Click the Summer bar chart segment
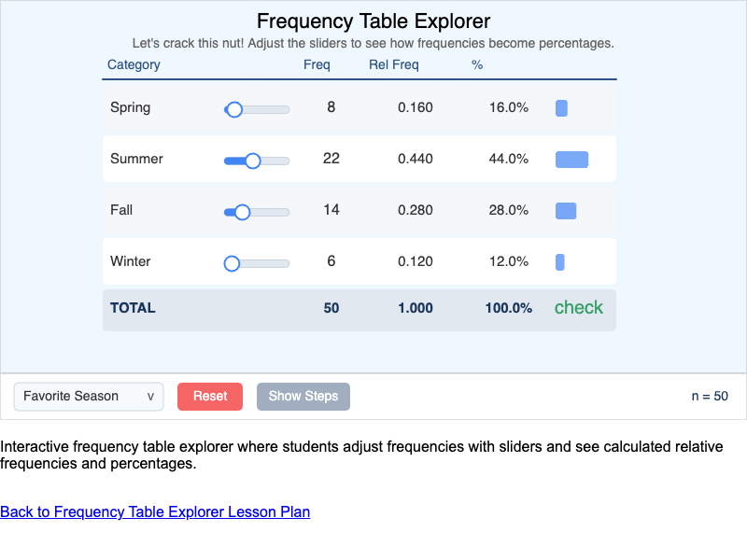 571,159
